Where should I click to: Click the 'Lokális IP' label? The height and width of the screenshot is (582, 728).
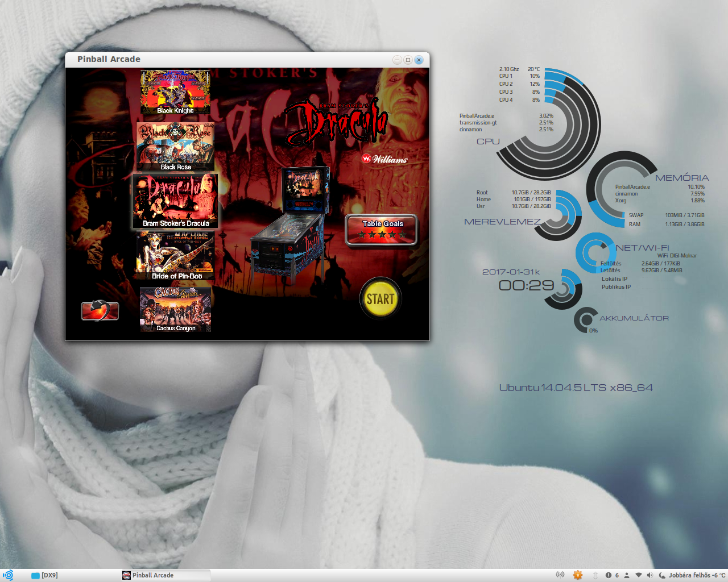click(614, 279)
